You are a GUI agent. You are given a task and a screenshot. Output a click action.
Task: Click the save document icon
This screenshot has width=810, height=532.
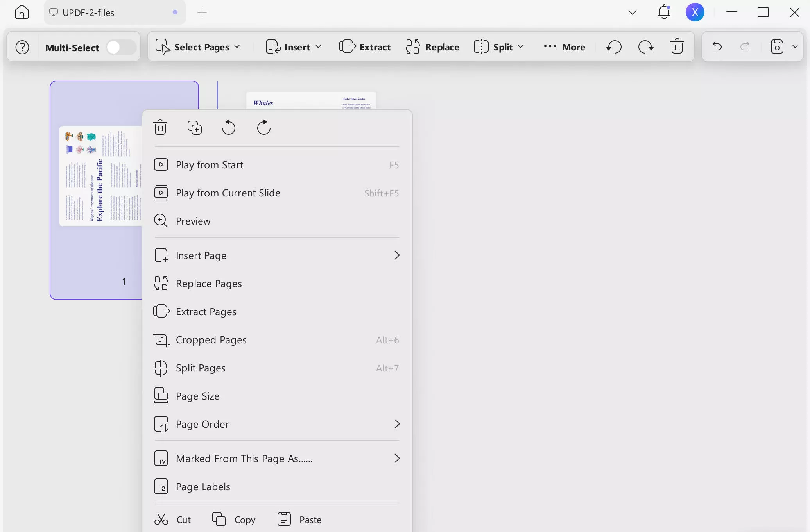[776, 46]
